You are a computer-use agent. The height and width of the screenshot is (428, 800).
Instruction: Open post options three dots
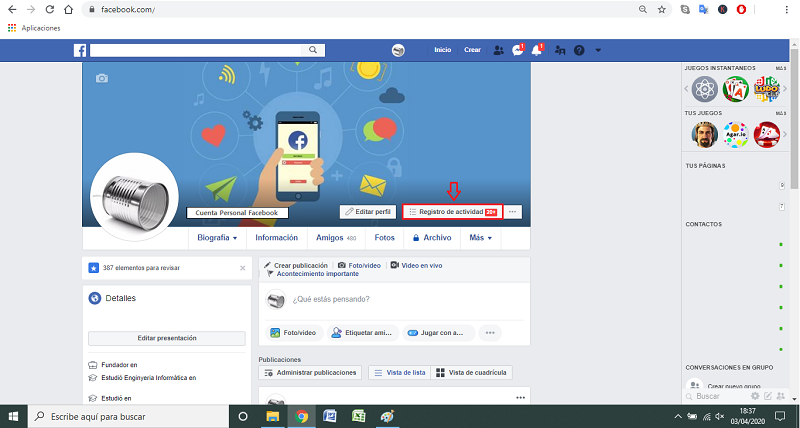[520, 398]
